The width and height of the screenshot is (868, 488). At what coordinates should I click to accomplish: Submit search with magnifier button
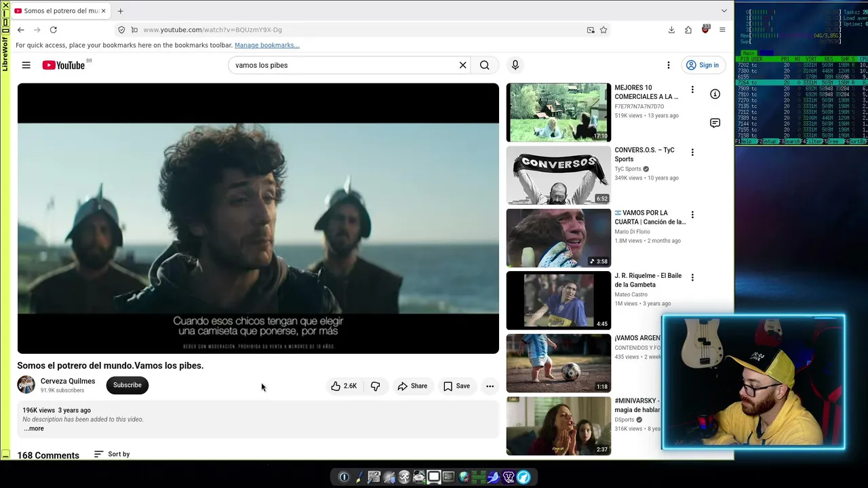tap(484, 65)
